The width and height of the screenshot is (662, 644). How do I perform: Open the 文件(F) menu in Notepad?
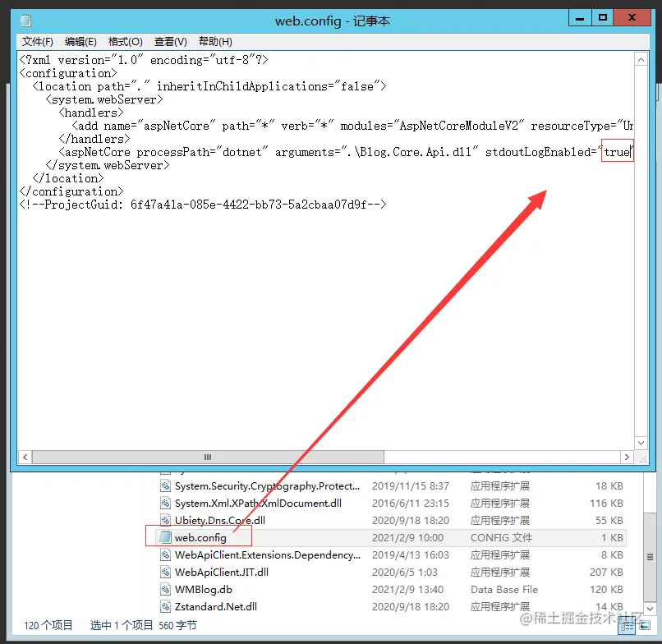point(38,42)
